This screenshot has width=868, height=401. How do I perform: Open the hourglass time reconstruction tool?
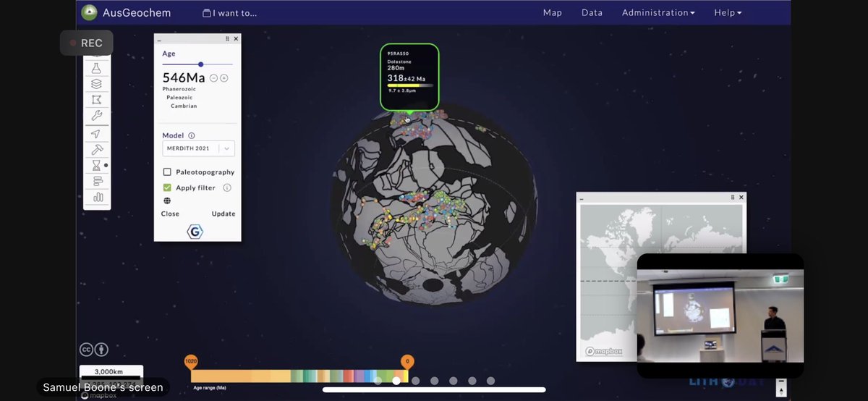[x=97, y=165]
